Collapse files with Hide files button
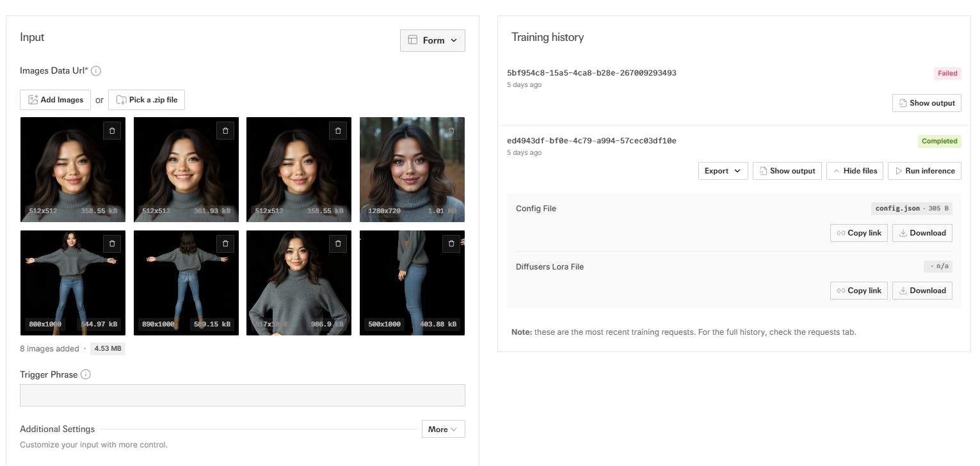This screenshot has width=980, height=466. pyautogui.click(x=855, y=171)
